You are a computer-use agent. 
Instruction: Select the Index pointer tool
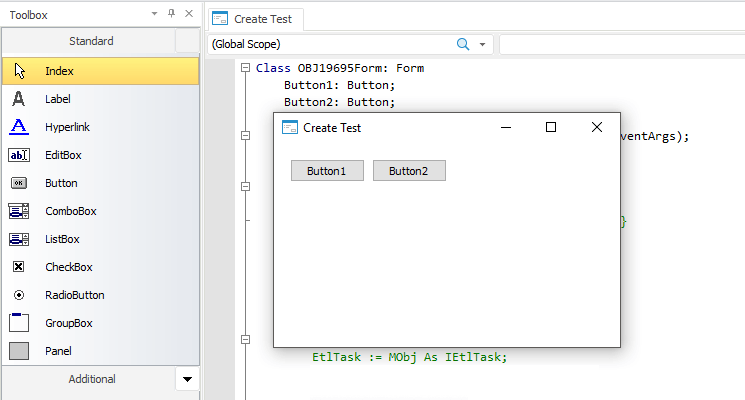click(x=58, y=71)
